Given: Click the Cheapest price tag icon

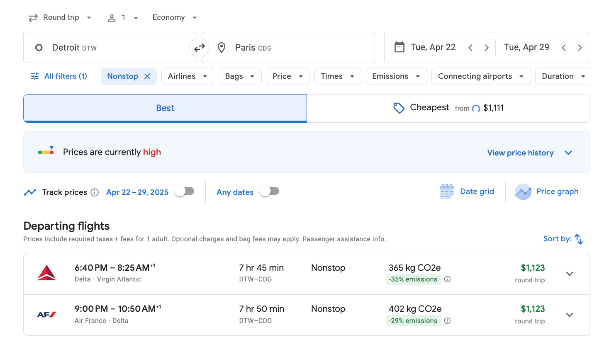Looking at the screenshot, I should click(x=399, y=108).
